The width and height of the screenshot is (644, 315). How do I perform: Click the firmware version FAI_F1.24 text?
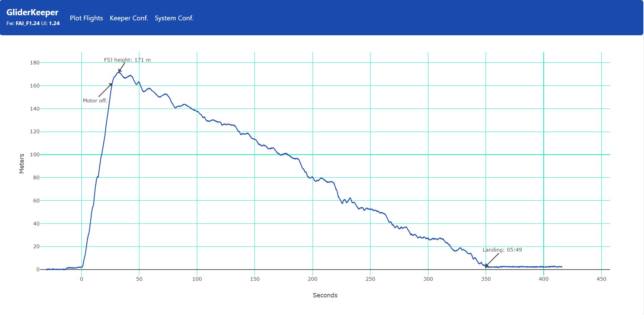pos(27,23)
